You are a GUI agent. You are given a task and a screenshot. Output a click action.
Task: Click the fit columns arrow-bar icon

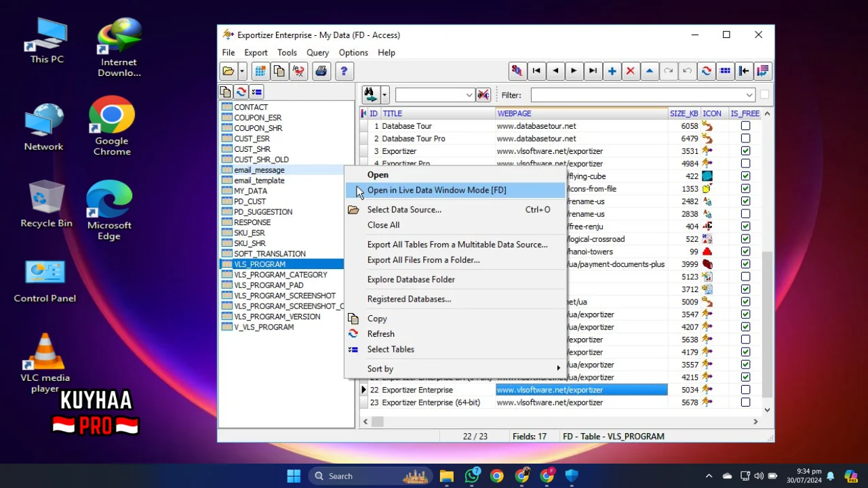point(744,71)
